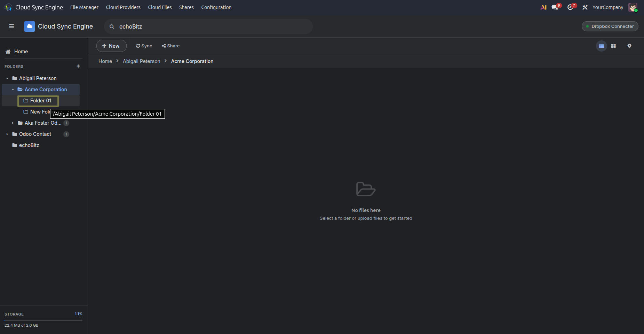This screenshot has width=644, height=334.
Task: Open the Shares menu
Action: click(x=186, y=7)
